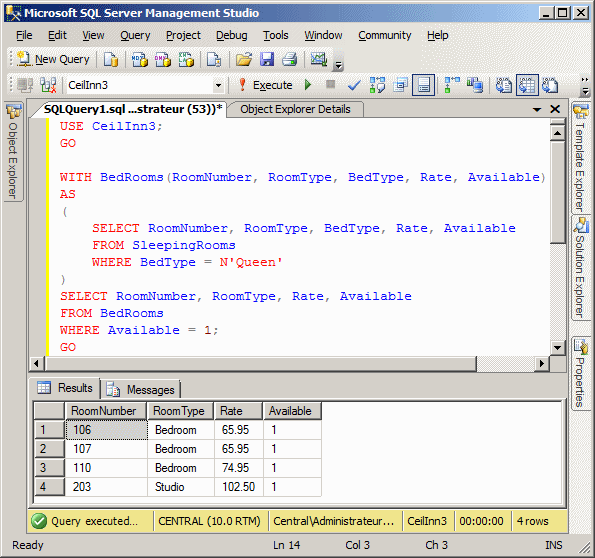The height and width of the screenshot is (558, 595).
Task: Start debugging with the green arrow
Action: click(x=308, y=85)
